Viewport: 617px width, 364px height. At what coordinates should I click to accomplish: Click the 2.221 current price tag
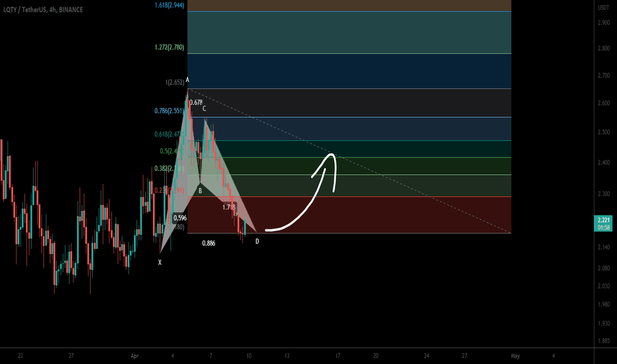[603, 220]
